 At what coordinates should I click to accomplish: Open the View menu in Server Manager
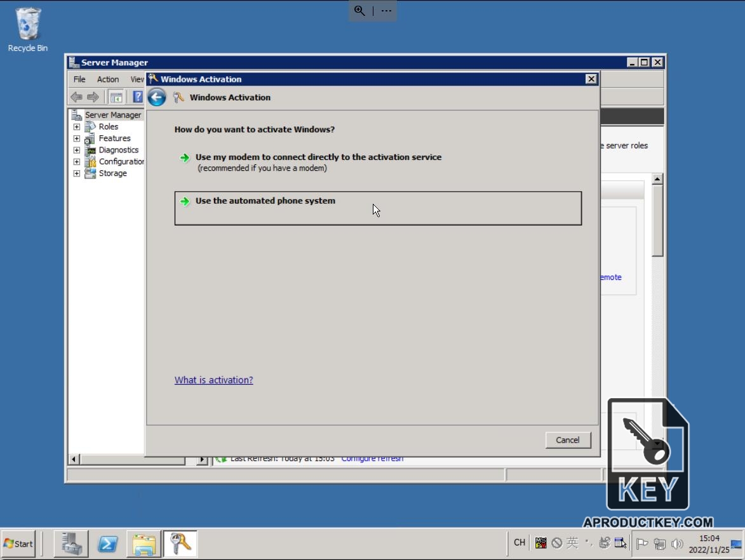pyautogui.click(x=137, y=79)
